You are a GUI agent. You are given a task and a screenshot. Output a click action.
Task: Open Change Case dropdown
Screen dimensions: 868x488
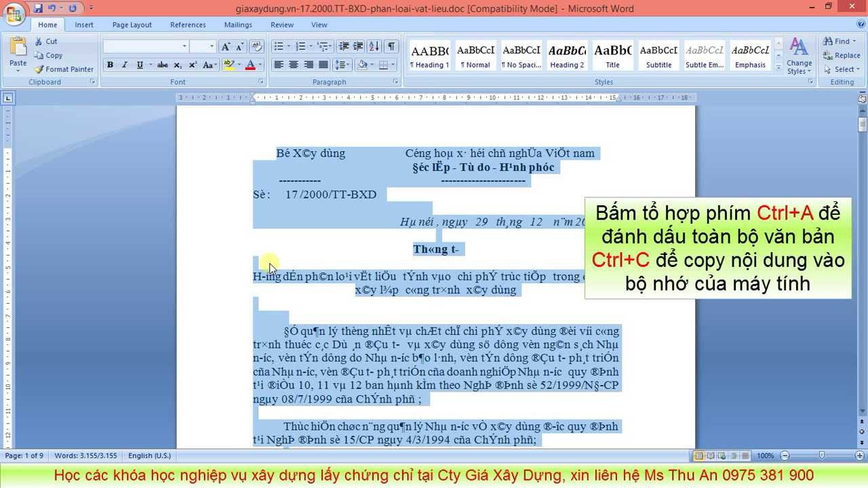click(x=210, y=65)
